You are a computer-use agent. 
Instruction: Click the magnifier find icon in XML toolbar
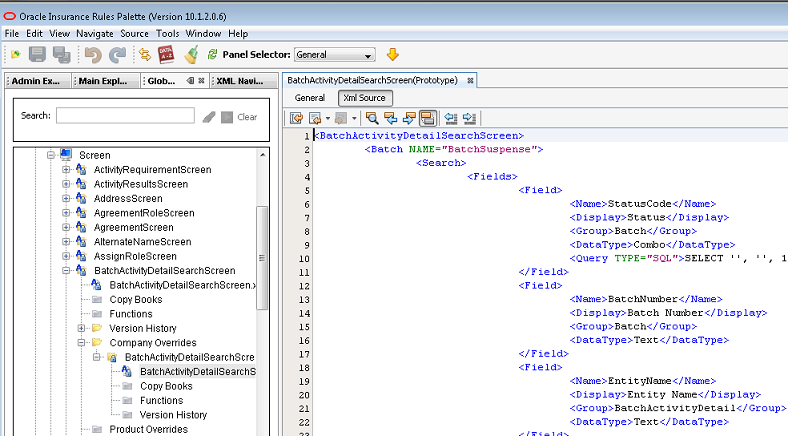372,118
